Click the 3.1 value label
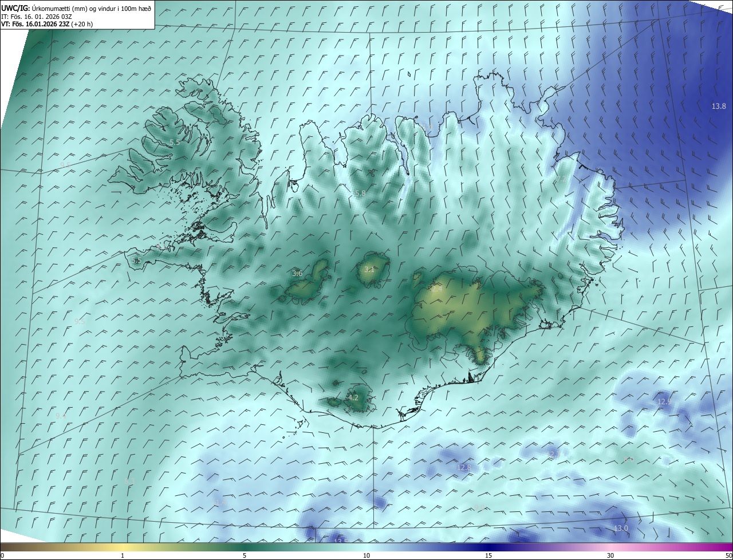 coord(369,269)
